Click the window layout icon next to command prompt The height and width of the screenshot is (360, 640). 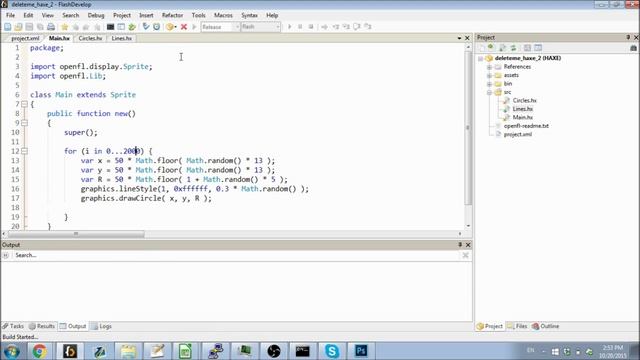tap(121, 27)
